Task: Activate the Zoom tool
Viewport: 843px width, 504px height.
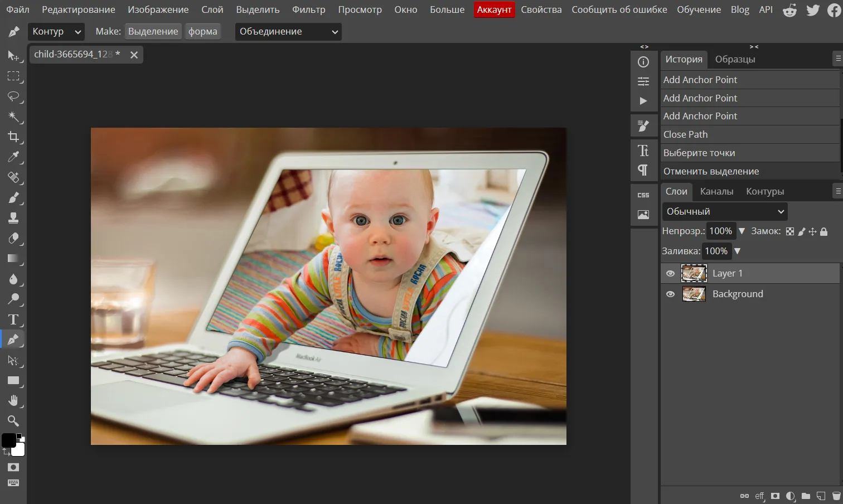Action: point(13,421)
